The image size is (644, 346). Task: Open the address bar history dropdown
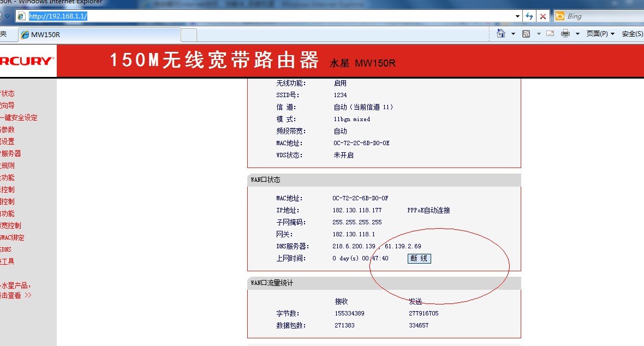517,16
